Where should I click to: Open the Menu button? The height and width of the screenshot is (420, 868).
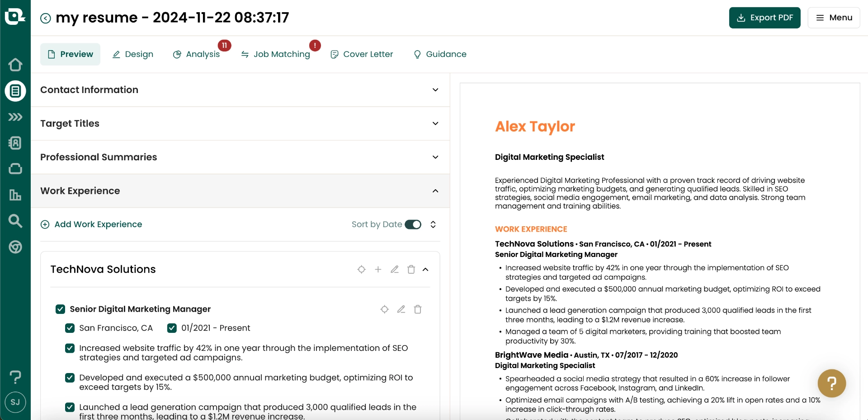tap(834, 18)
